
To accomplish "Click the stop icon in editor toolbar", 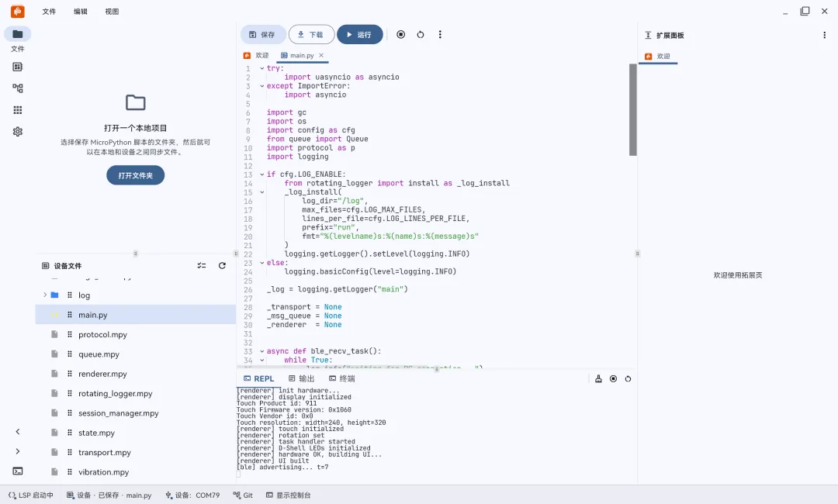I will [x=401, y=34].
